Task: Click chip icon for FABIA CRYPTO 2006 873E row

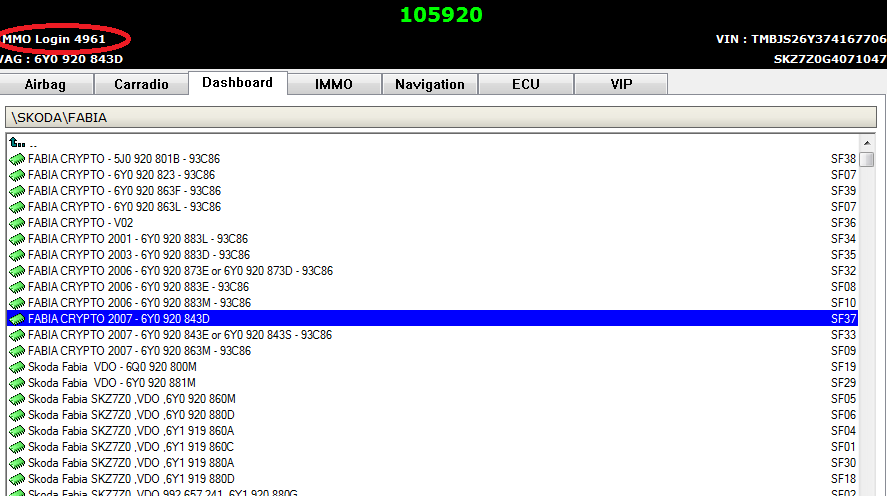Action: pos(17,271)
